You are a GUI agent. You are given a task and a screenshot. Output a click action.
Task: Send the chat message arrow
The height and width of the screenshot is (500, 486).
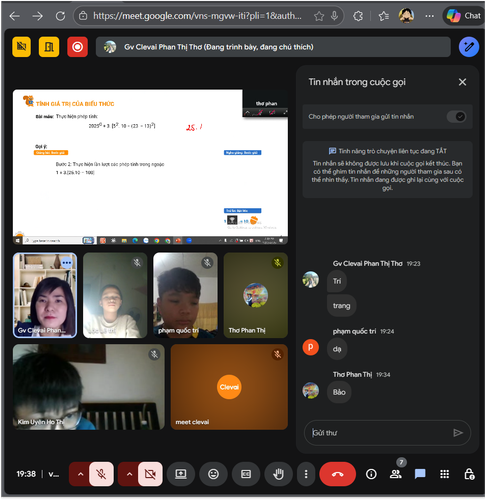point(458,433)
